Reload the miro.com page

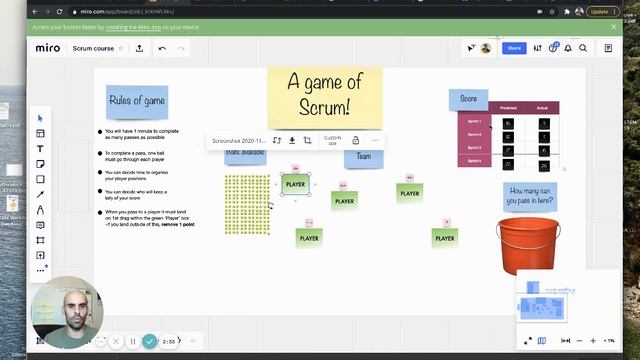click(x=60, y=11)
